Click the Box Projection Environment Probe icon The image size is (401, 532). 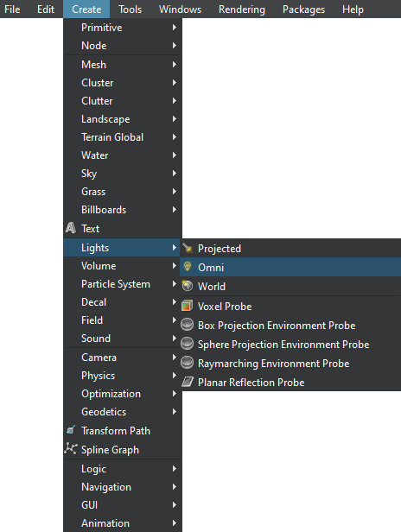tap(187, 325)
